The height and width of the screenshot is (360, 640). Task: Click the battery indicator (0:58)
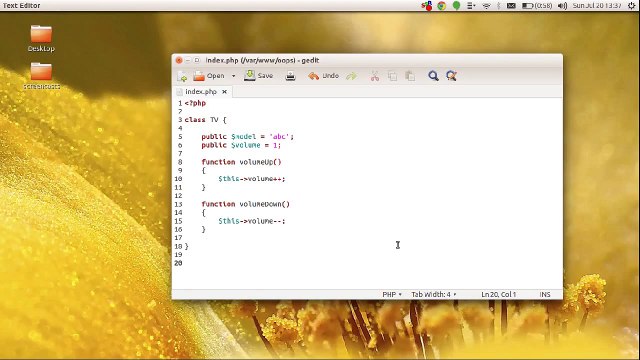click(x=537, y=6)
